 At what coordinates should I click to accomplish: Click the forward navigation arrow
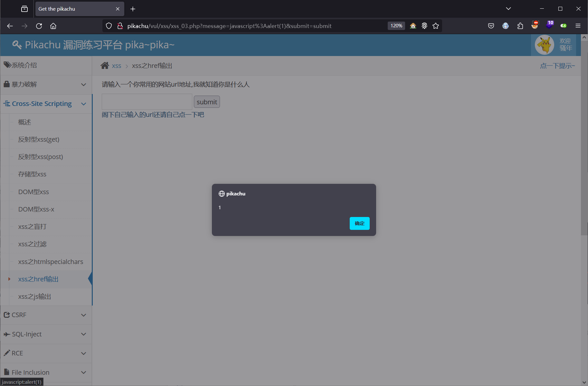pyautogui.click(x=24, y=26)
